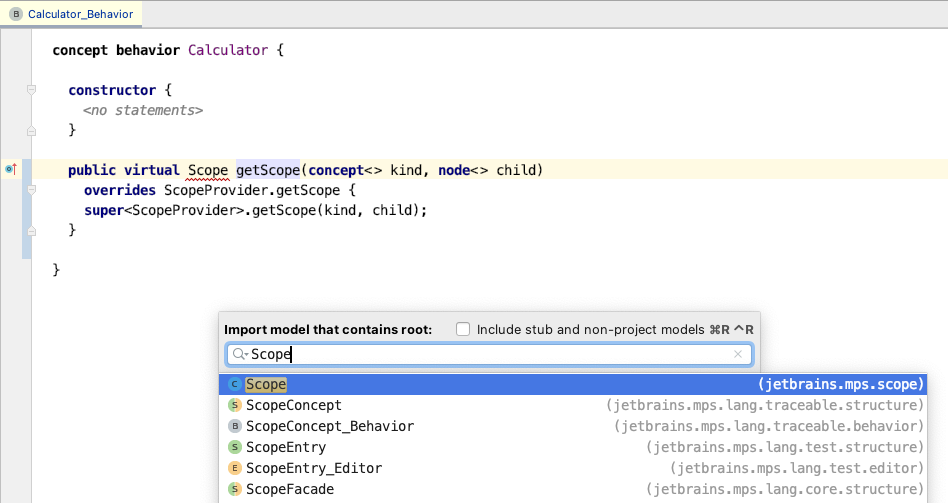Click the class icon beside Scope result
This screenshot has height=503, width=948.
point(234,384)
